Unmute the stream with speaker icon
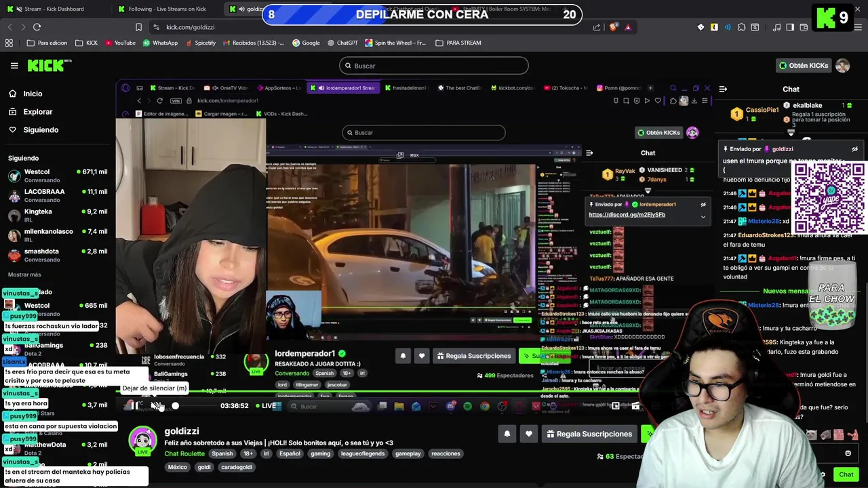Image resolution: width=868 pixels, height=488 pixels. point(155,406)
